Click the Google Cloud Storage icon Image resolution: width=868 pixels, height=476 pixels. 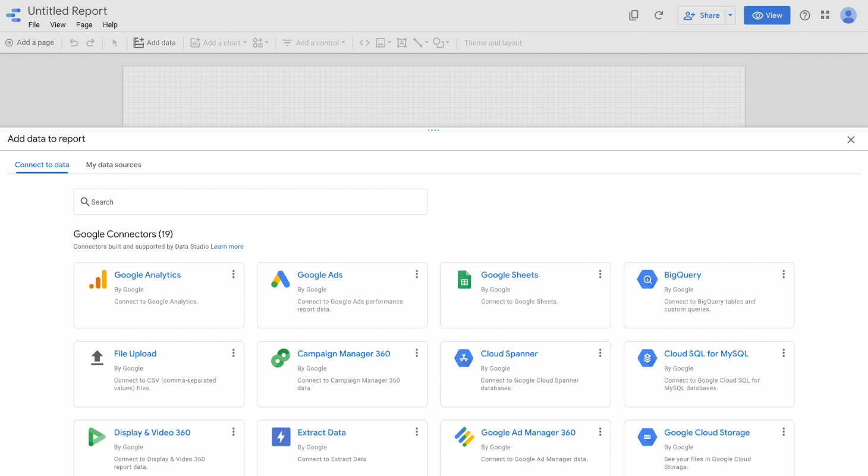pyautogui.click(x=647, y=437)
